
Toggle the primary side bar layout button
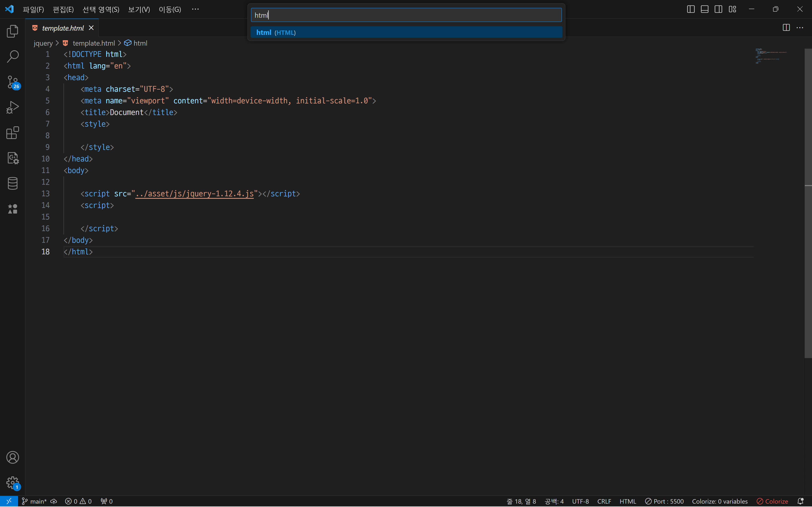691,9
